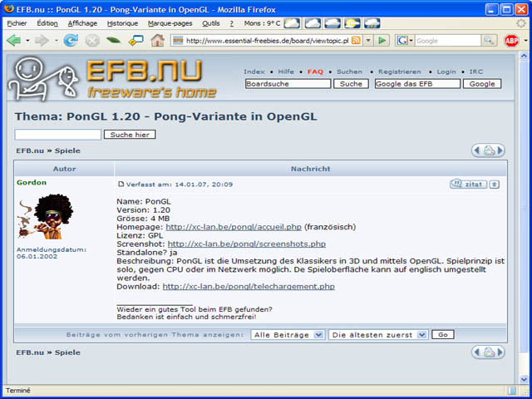Open the Marque-pages menu

(170, 23)
